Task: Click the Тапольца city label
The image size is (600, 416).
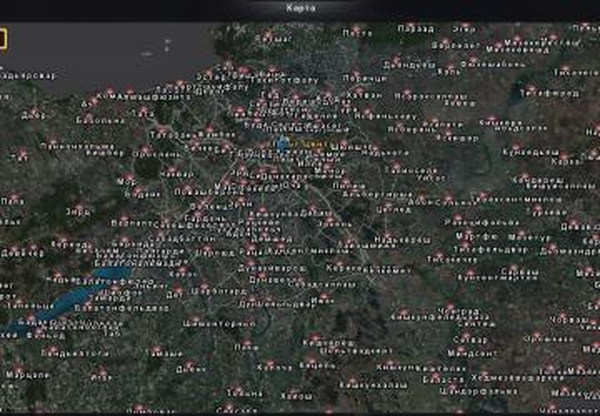Action: (x=31, y=306)
